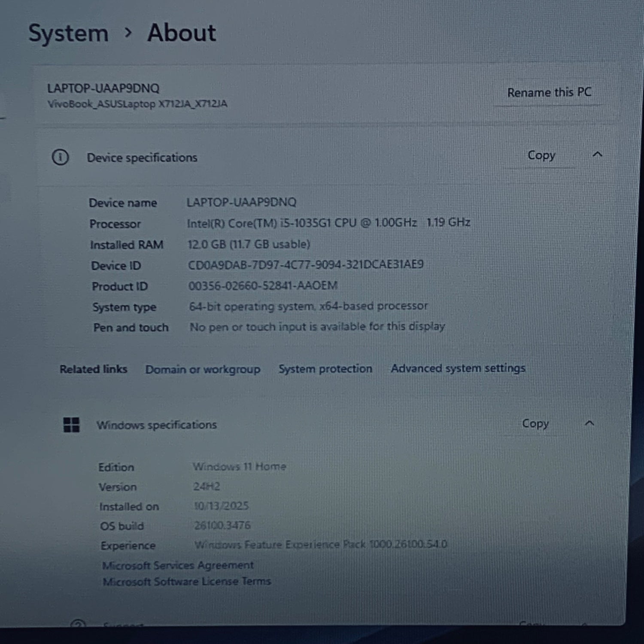Click the Device ID value text
The height and width of the screenshot is (644, 644).
tap(306, 264)
